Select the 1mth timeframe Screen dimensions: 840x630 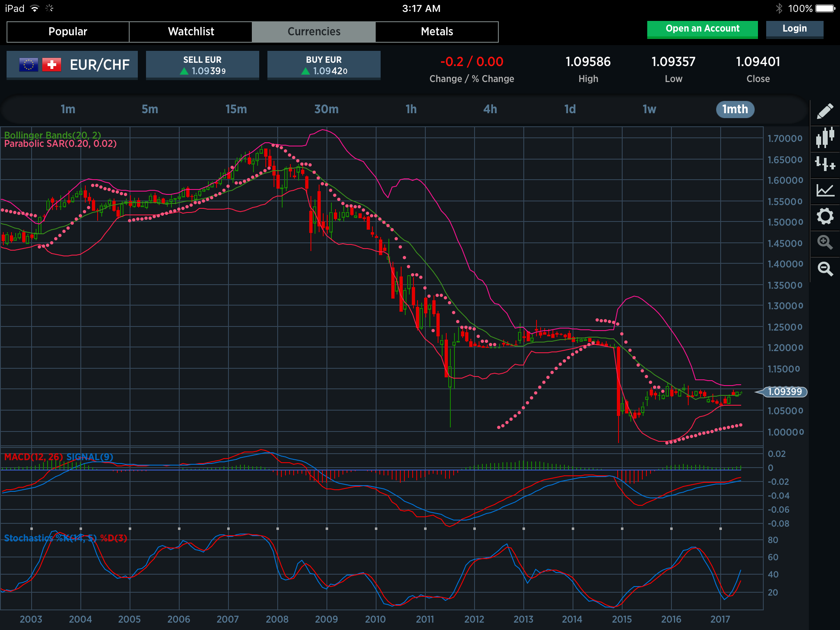735,109
